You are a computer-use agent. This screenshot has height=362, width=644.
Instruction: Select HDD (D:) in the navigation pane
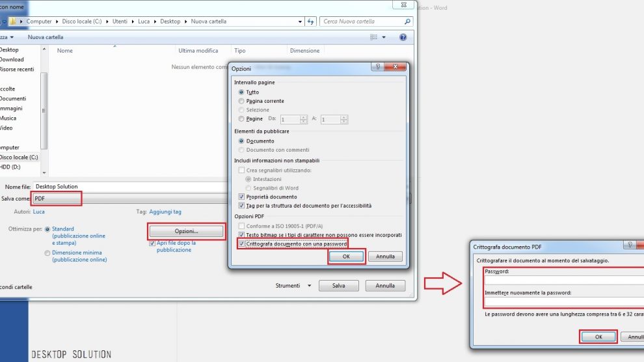(x=10, y=167)
